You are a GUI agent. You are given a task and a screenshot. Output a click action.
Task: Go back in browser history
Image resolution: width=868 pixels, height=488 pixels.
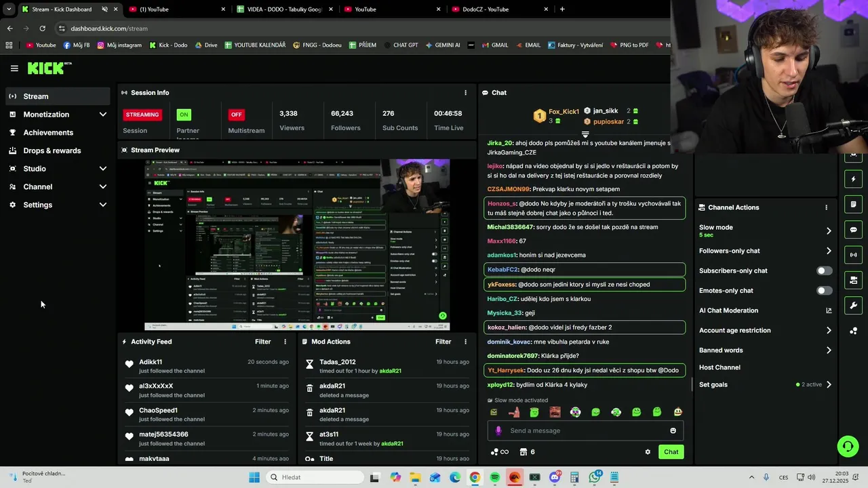(x=9, y=28)
